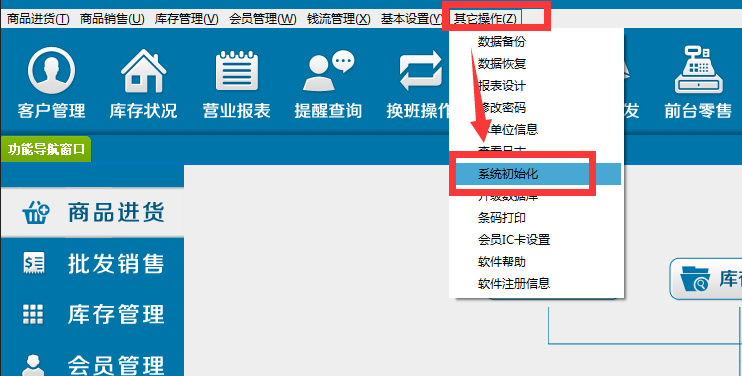Select 库存管理 in the left sidebar
The height and width of the screenshot is (376, 742).
click(116, 315)
